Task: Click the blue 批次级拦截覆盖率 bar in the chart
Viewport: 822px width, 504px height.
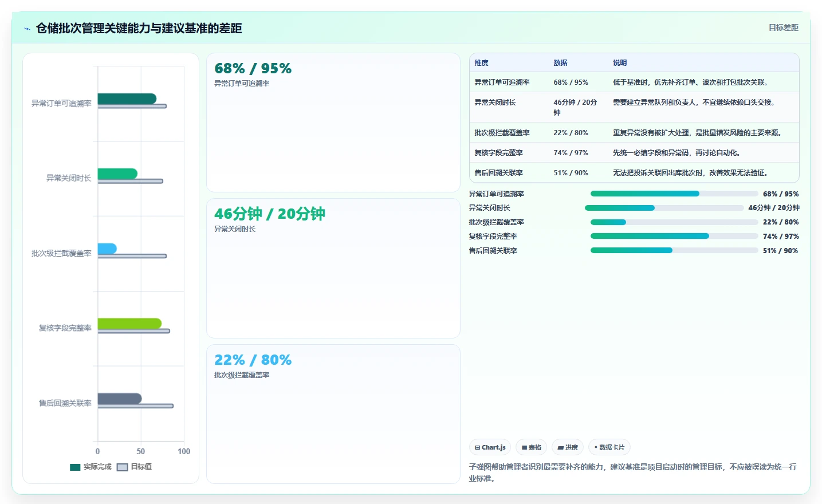Action: coord(107,249)
